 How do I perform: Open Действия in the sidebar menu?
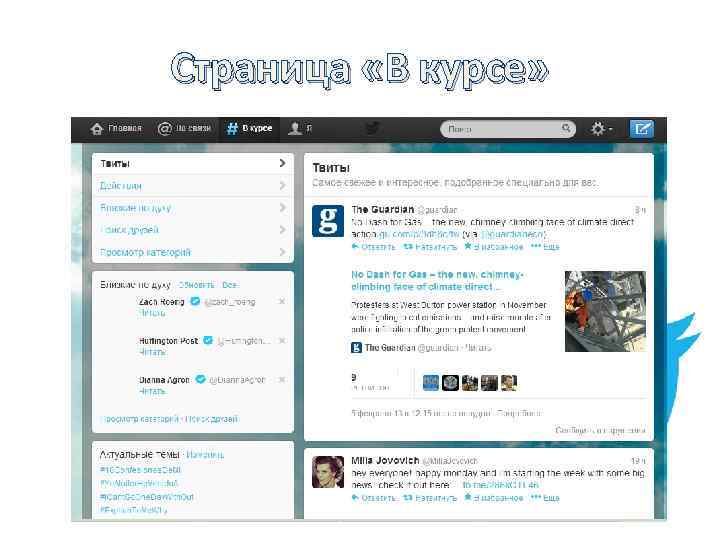193,186
